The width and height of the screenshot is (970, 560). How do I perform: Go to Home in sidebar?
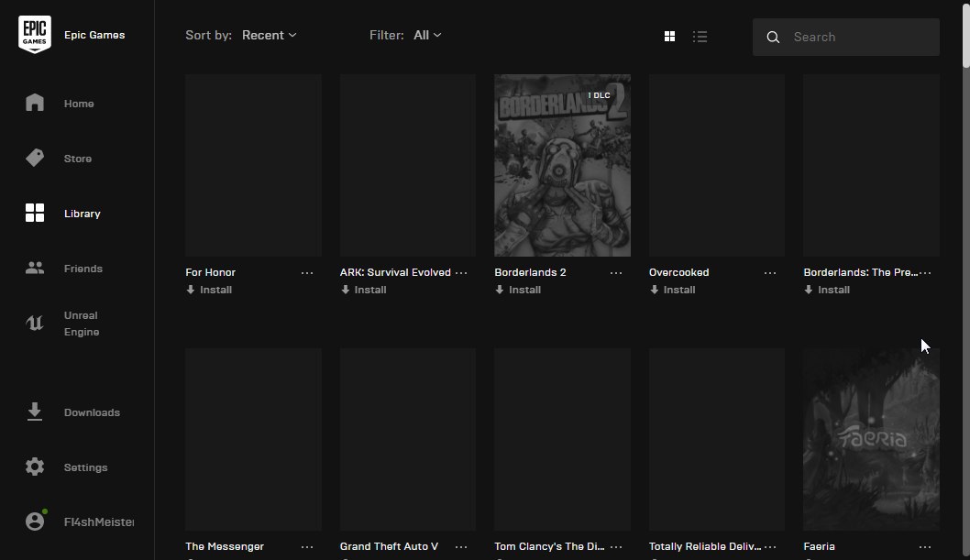point(79,104)
